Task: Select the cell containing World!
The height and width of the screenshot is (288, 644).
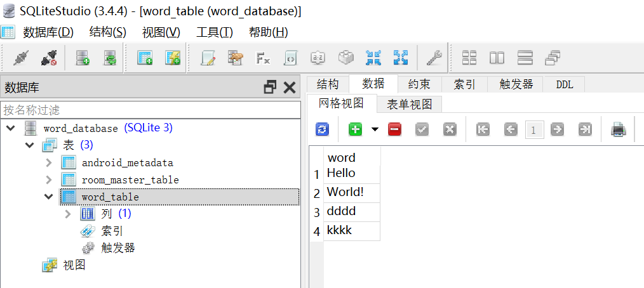Action: (352, 193)
